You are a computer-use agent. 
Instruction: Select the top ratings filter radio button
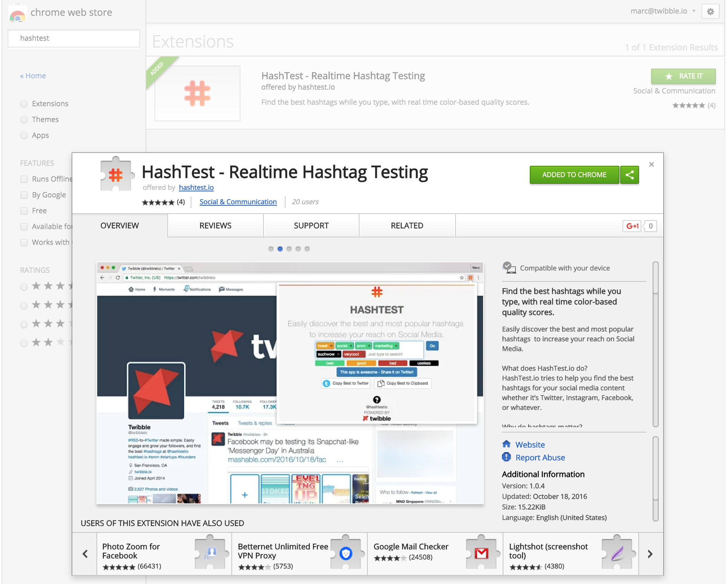point(24,287)
